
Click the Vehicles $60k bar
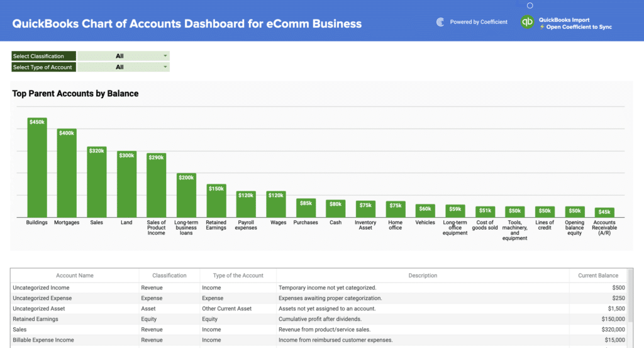tap(425, 211)
